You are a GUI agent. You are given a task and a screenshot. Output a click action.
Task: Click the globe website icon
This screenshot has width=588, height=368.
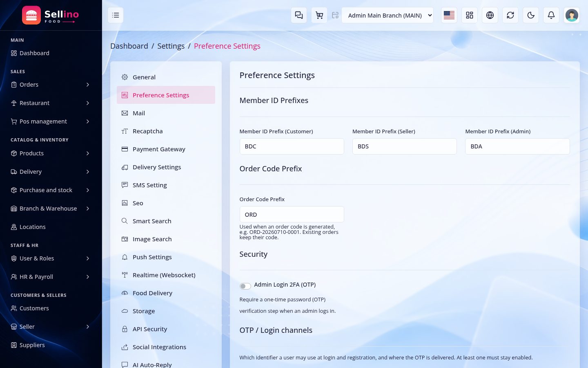tap(490, 15)
